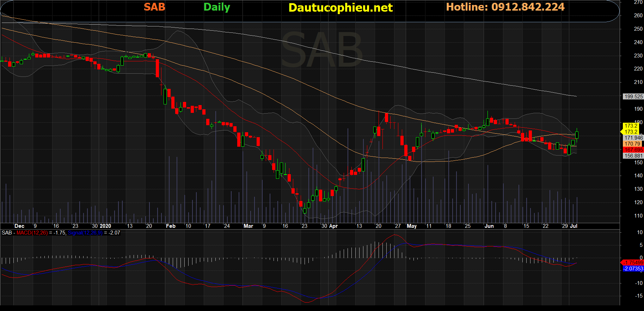The image size is (644, 311).
Task: Click the Hotline: 0912.842.224 text
Action: 505,7
